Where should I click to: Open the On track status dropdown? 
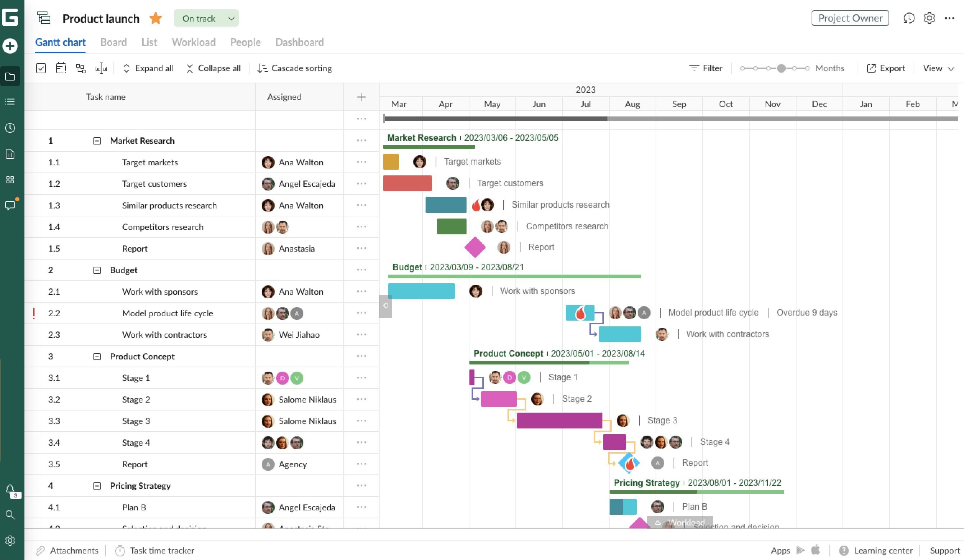point(206,18)
